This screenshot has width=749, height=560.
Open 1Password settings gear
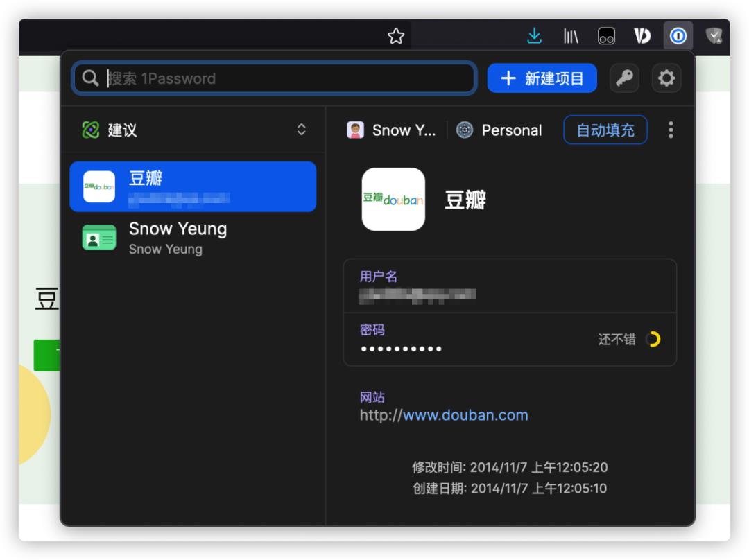tap(666, 78)
